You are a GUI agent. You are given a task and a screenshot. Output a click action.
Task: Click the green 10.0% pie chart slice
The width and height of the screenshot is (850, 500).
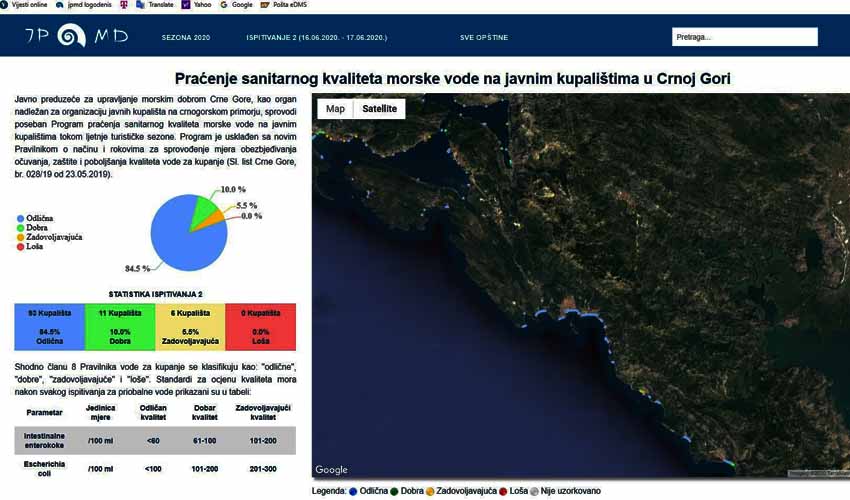(x=204, y=210)
